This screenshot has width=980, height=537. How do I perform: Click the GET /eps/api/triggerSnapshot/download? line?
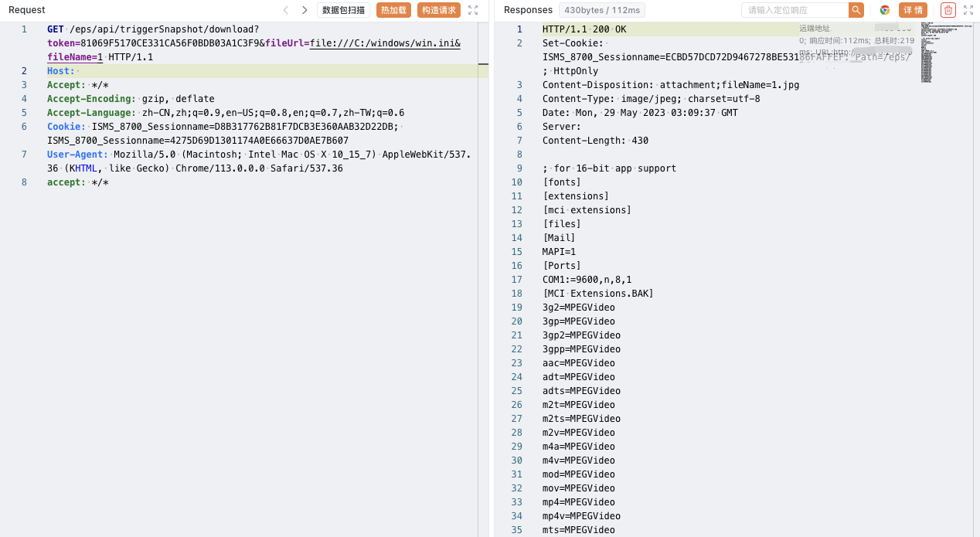point(153,29)
